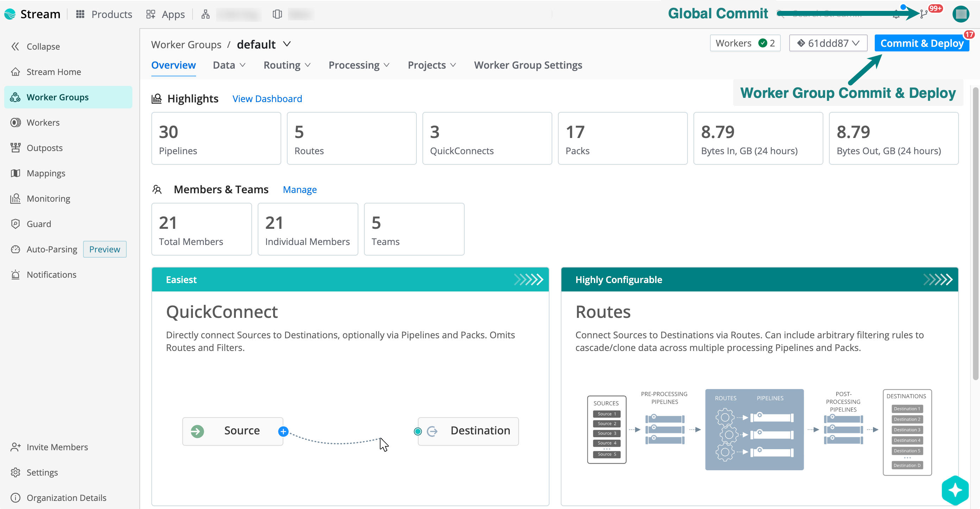Expand the default worker group dropdown
This screenshot has width=980, height=509.
[287, 44]
